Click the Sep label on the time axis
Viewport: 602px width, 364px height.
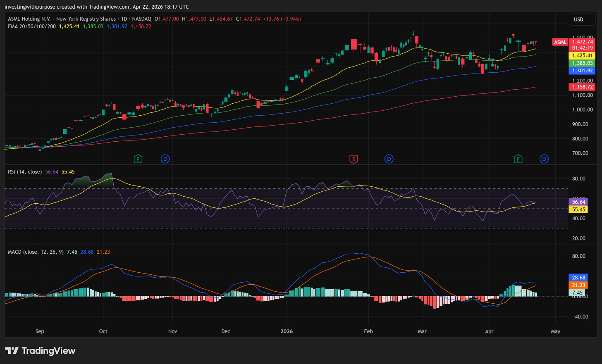click(x=40, y=331)
